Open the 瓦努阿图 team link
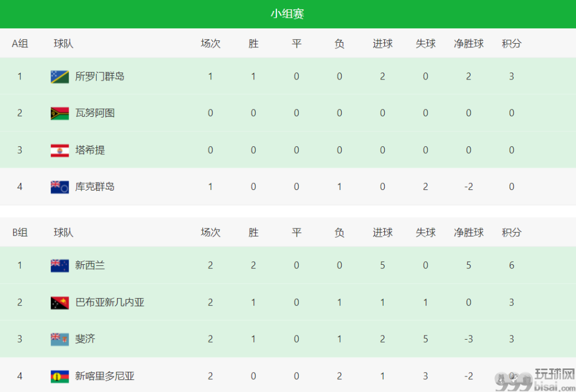This screenshot has height=392, width=576. coord(95,113)
